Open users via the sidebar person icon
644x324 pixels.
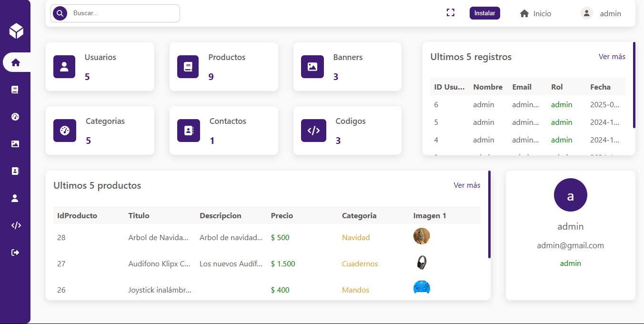pyautogui.click(x=15, y=198)
